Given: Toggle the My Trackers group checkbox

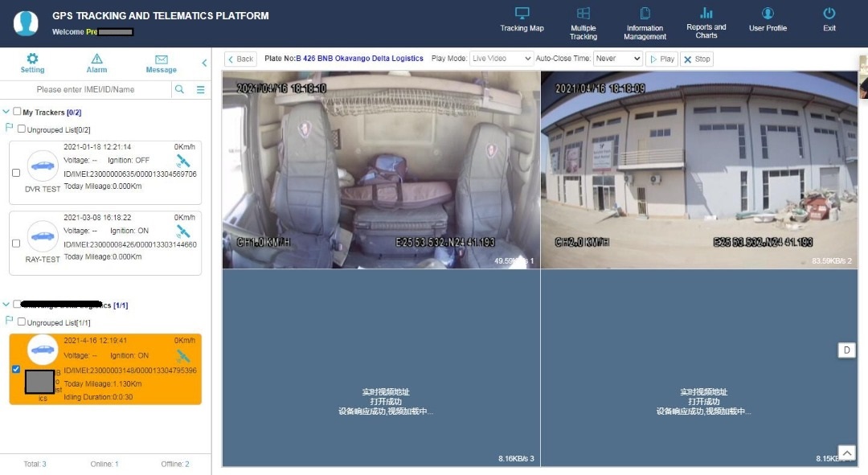Looking at the screenshot, I should click(x=18, y=112).
